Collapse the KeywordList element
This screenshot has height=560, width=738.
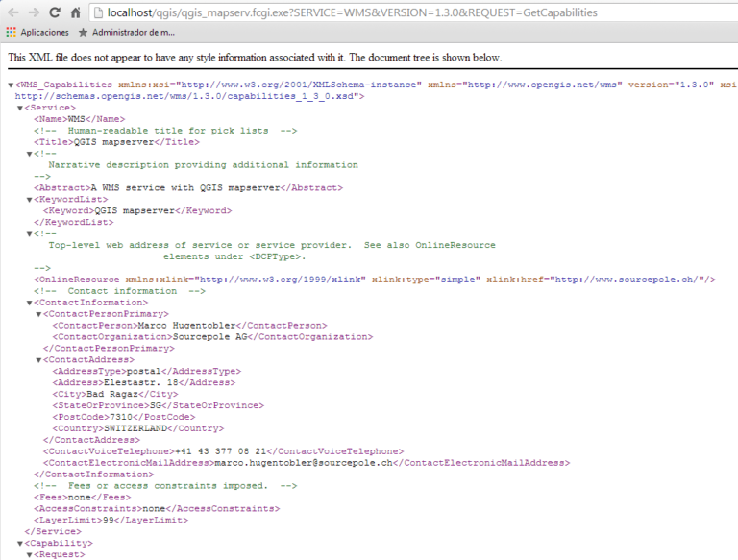click(x=29, y=200)
